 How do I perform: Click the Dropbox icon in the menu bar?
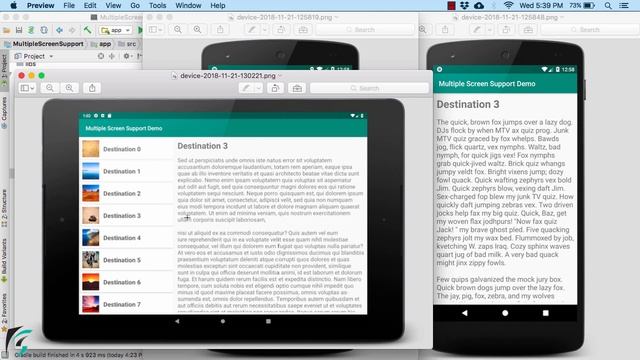pyautogui.click(x=464, y=5)
